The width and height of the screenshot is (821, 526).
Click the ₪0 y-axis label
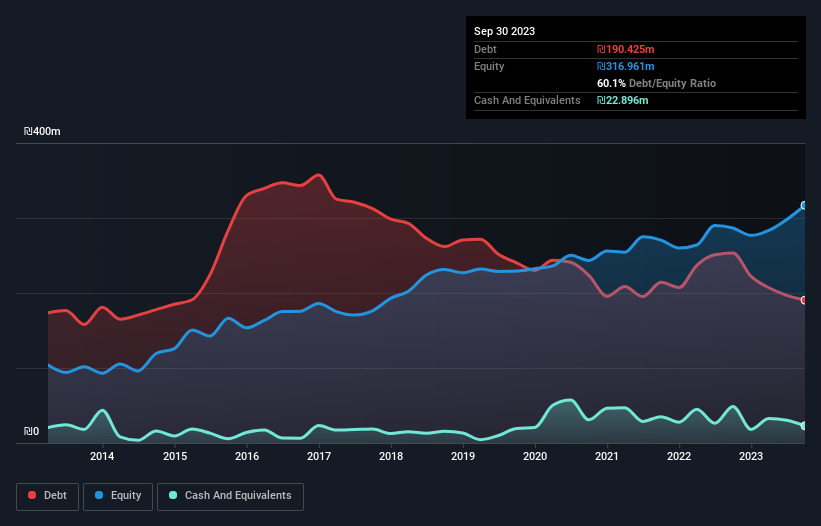click(31, 431)
